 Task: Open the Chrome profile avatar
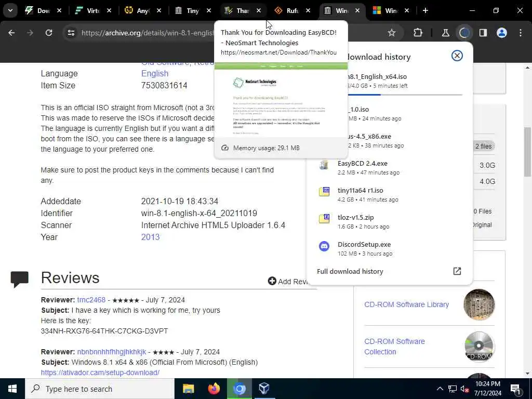pos(501,33)
